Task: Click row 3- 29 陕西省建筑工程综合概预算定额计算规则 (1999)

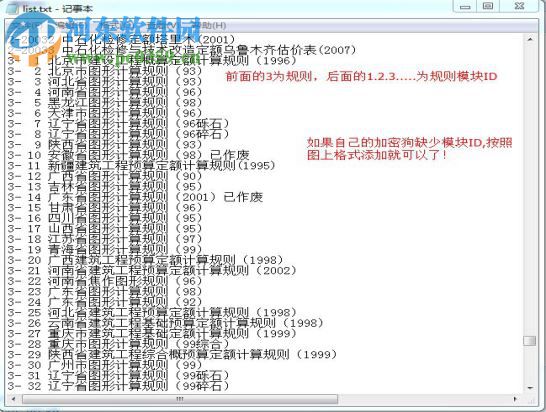Action: tap(173, 355)
